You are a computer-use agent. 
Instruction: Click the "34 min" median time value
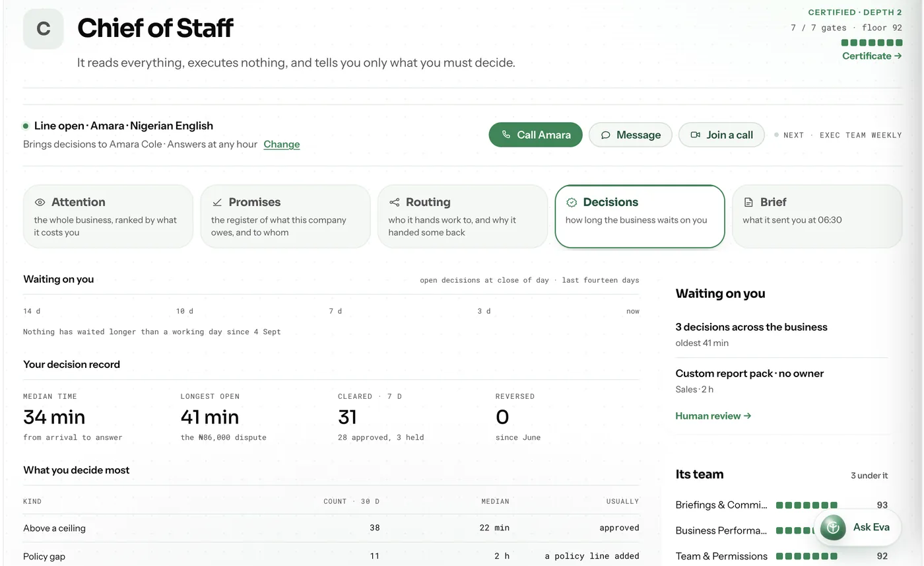pos(54,417)
